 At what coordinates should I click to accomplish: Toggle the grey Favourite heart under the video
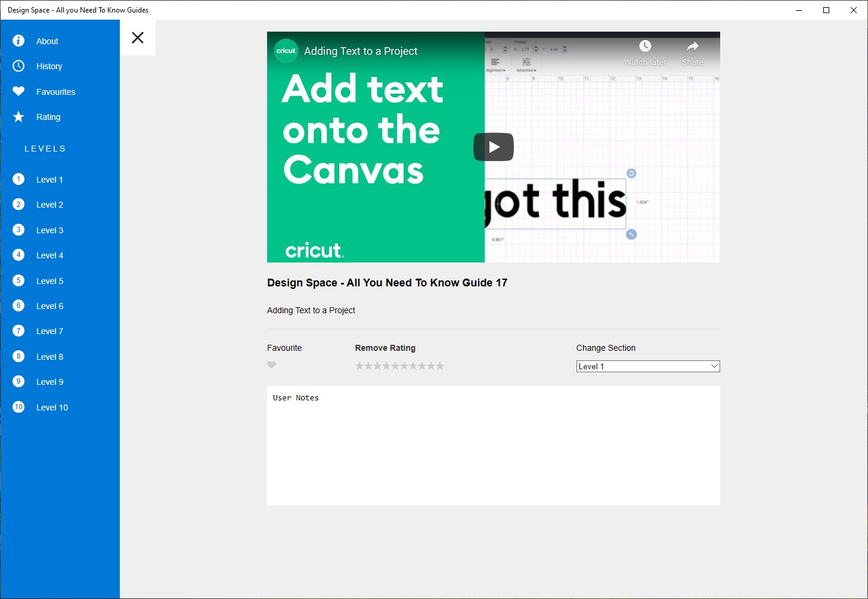(272, 365)
